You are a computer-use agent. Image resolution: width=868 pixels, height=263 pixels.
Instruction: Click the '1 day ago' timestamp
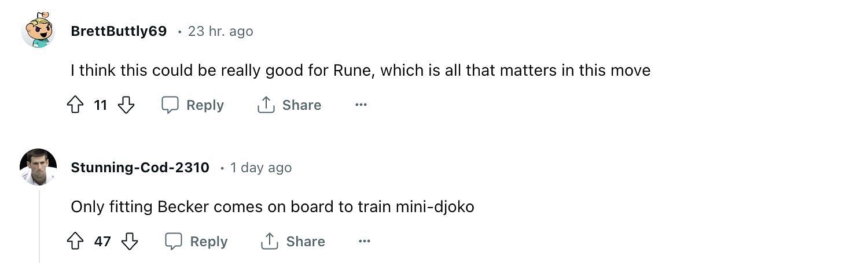(x=261, y=168)
